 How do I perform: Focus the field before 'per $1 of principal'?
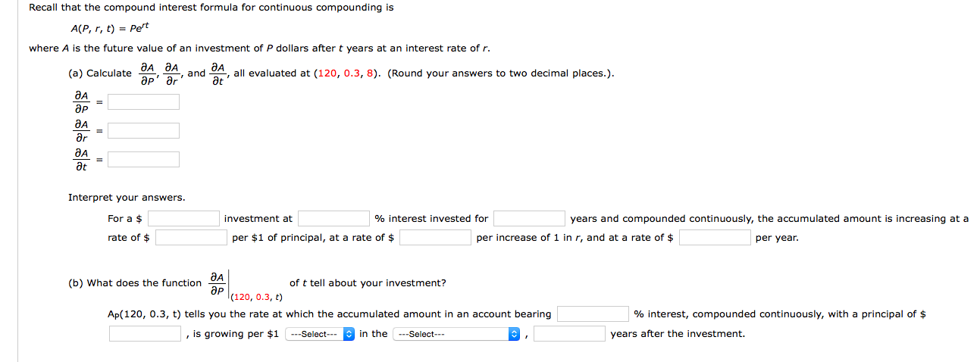coord(192,238)
